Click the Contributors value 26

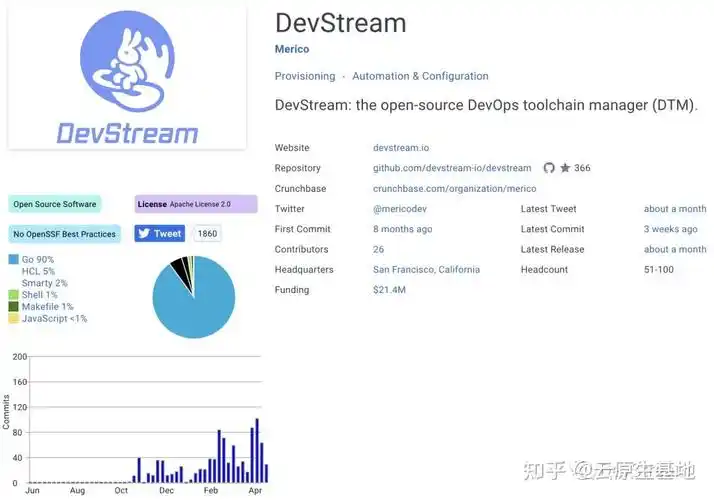click(x=378, y=250)
